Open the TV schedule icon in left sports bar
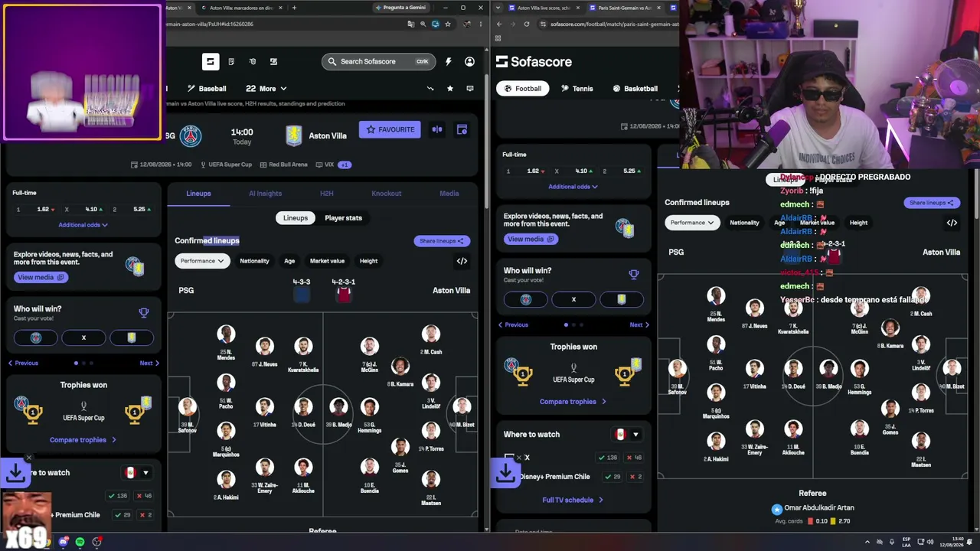980x551 pixels. pos(470,89)
